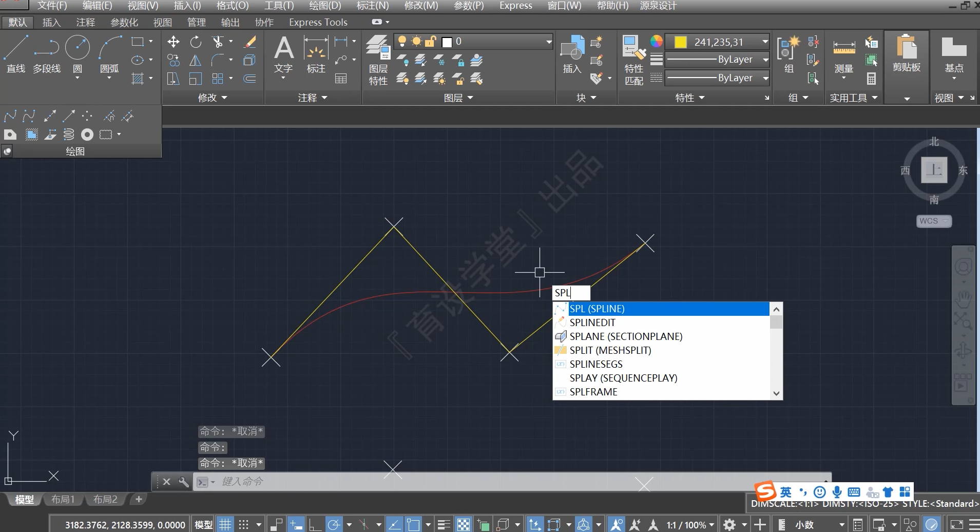Open the second ByLayer linetype dropdown

(x=717, y=78)
